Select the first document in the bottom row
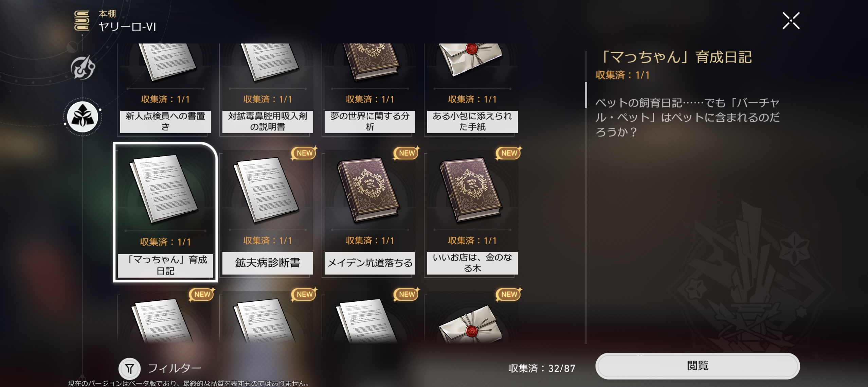The width and height of the screenshot is (868, 387). click(x=165, y=318)
